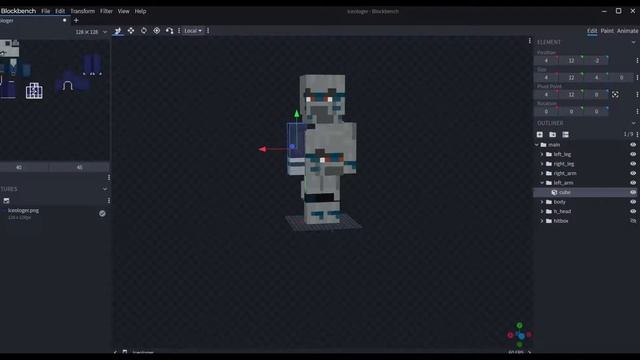The image size is (640, 360).
Task: Toggle visibility of the cube element
Action: click(633, 192)
